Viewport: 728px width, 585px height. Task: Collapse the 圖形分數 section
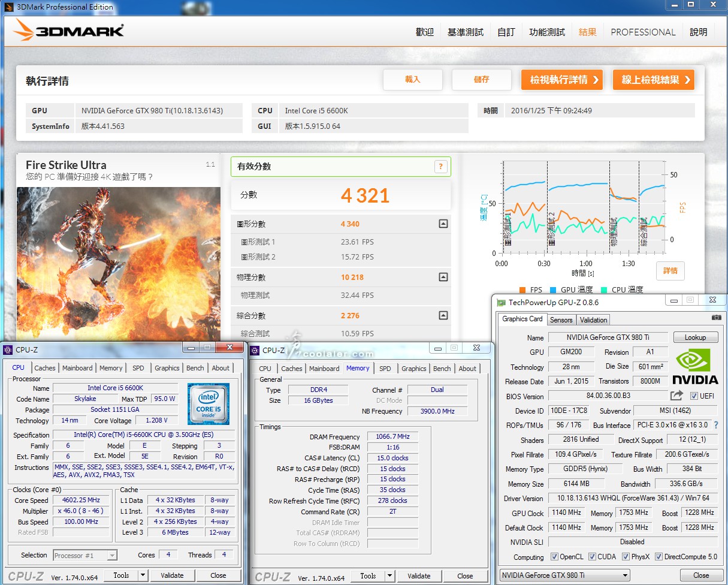tap(443, 224)
